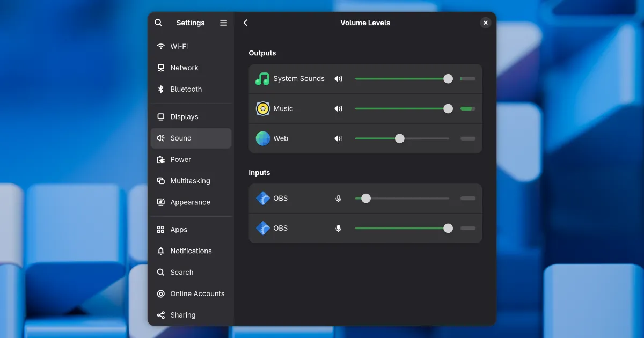This screenshot has width=644, height=338.
Task: Mute the Music output stream
Action: point(338,109)
